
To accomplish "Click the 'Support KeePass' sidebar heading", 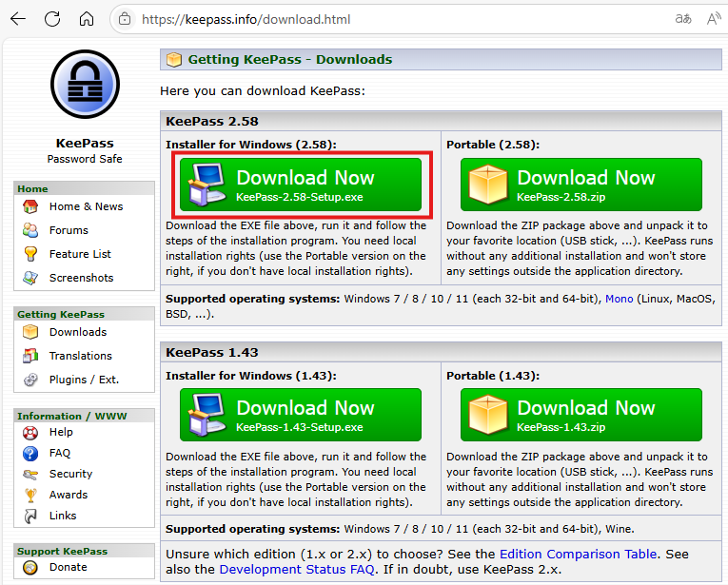I will pyautogui.click(x=62, y=551).
